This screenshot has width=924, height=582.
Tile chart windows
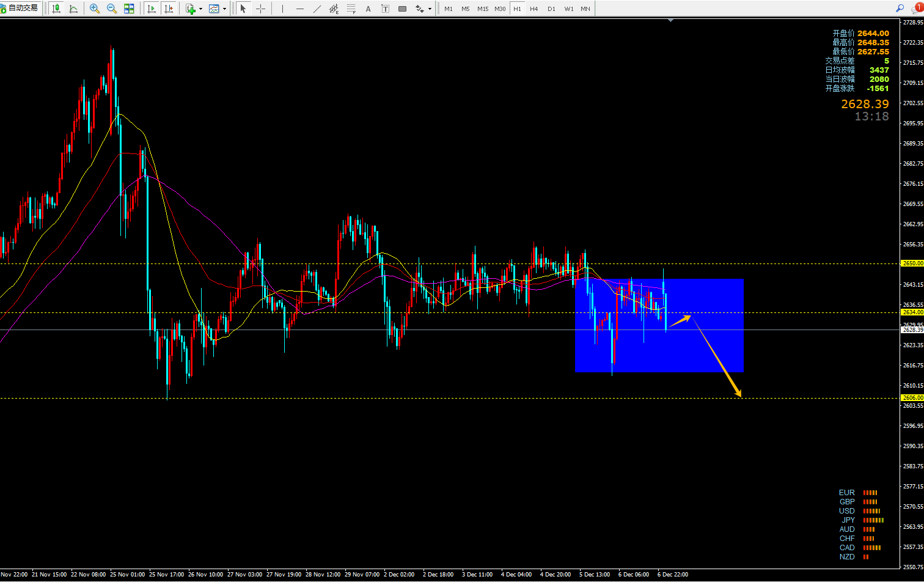pyautogui.click(x=129, y=9)
